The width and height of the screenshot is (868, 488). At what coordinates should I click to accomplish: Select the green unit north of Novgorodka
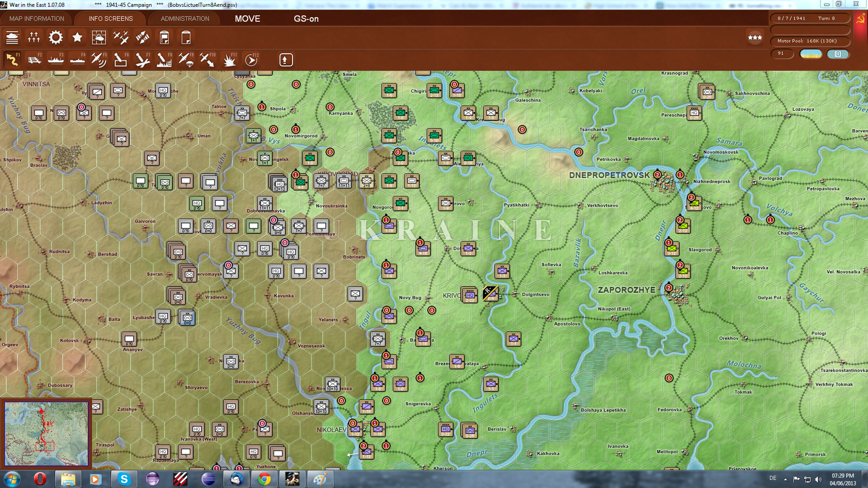click(x=389, y=181)
